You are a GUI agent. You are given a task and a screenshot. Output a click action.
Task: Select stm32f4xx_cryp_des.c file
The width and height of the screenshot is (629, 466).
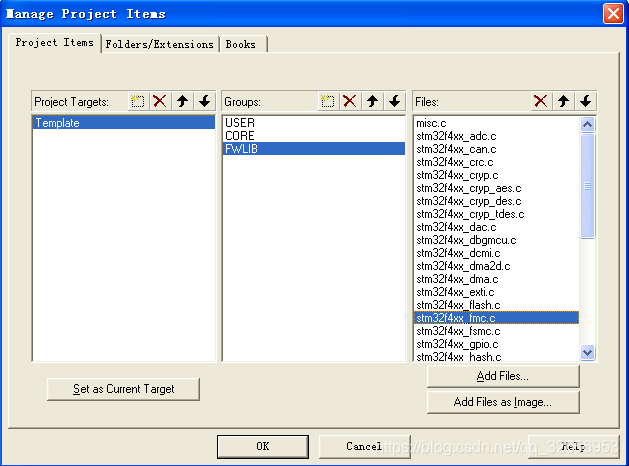point(497,201)
